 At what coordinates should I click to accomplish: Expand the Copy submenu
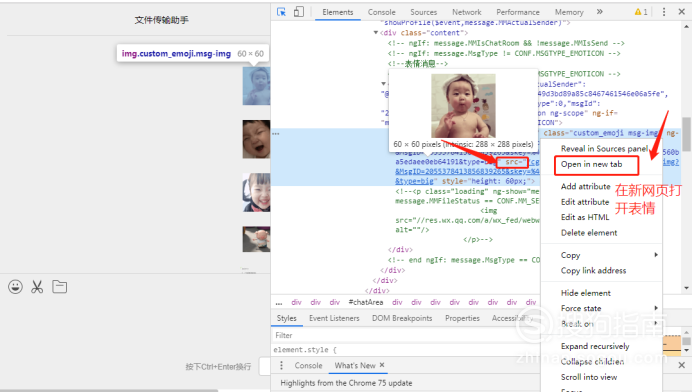click(602, 255)
